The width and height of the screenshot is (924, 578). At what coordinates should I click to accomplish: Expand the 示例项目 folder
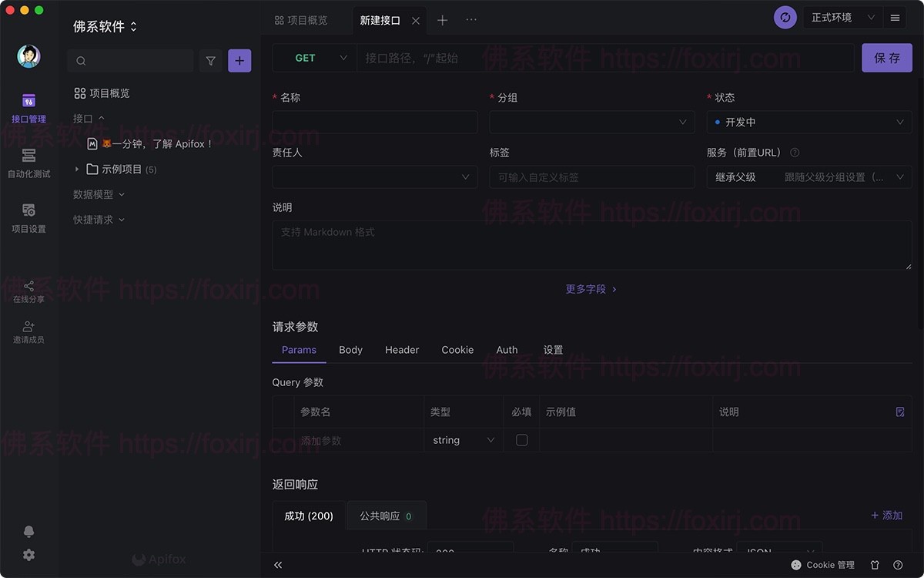(x=76, y=169)
